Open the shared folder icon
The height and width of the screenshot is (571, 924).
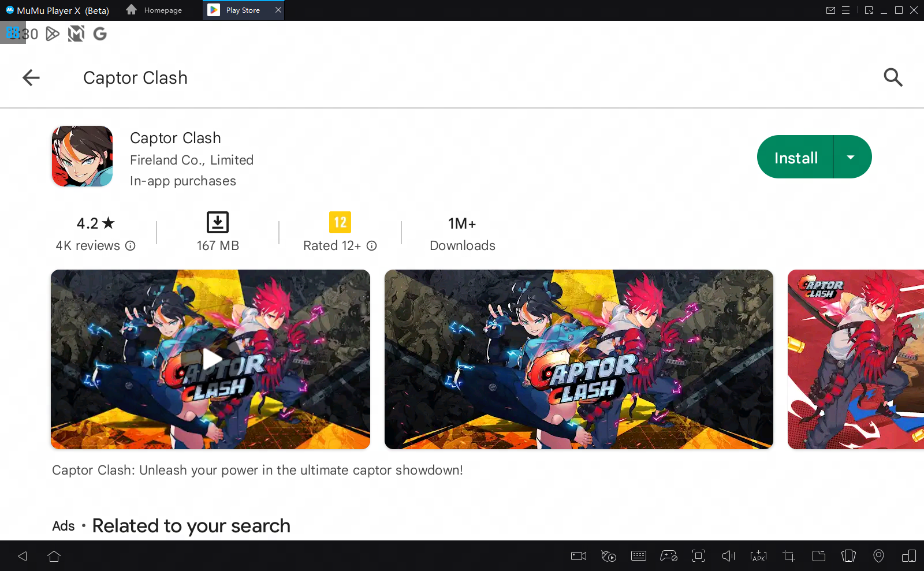click(x=818, y=556)
